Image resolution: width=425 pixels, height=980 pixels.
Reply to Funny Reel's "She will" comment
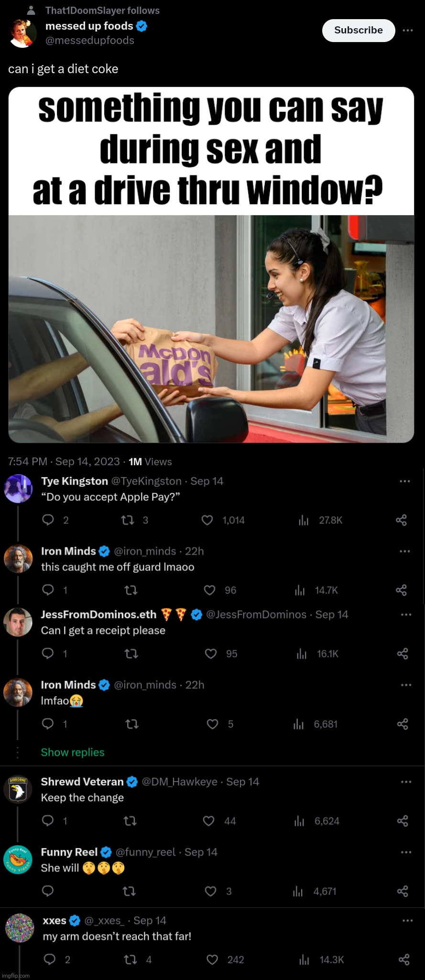tap(48, 891)
